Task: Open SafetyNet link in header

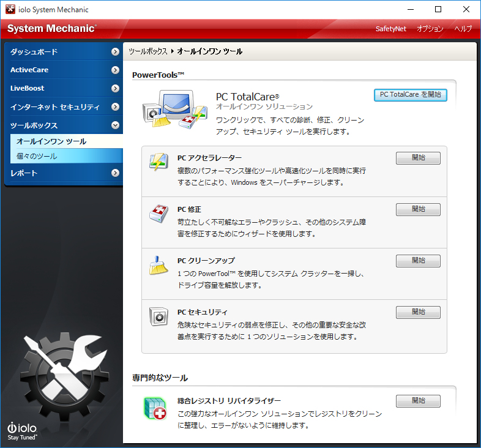Action: click(x=391, y=29)
